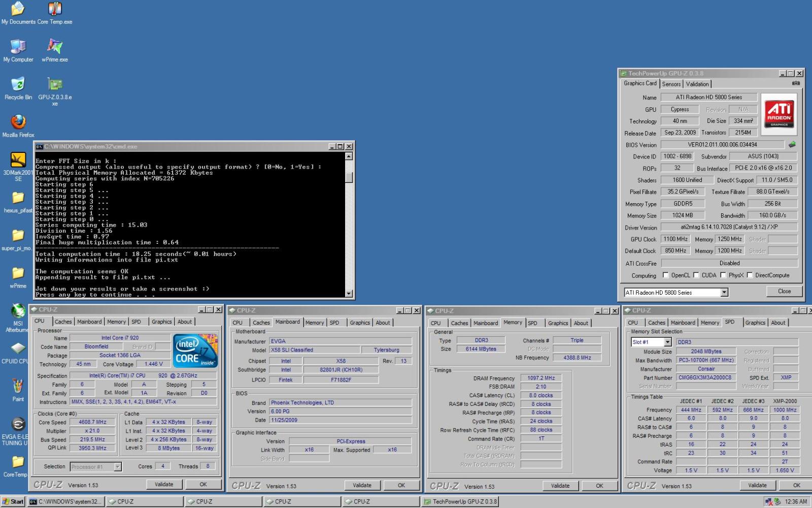Click OK in the SPD CPU-Z window
The image size is (812, 508).
pyautogui.click(x=797, y=486)
